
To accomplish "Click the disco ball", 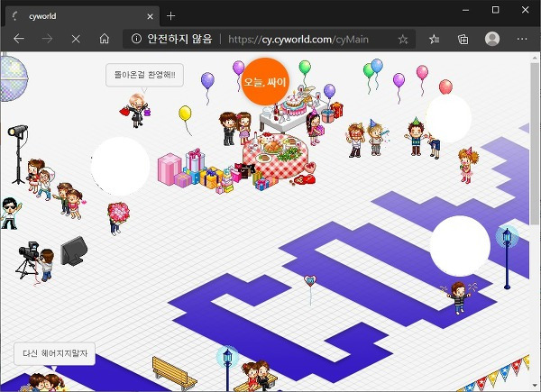I will coord(14,78).
